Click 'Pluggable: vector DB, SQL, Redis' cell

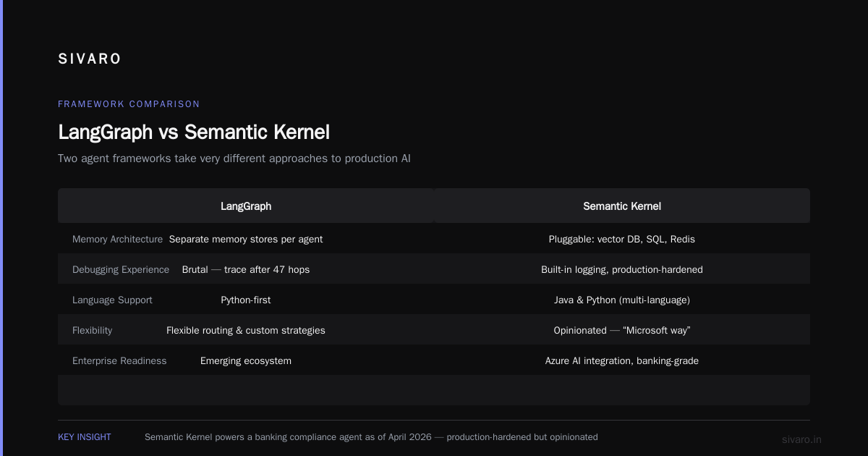tap(622, 239)
